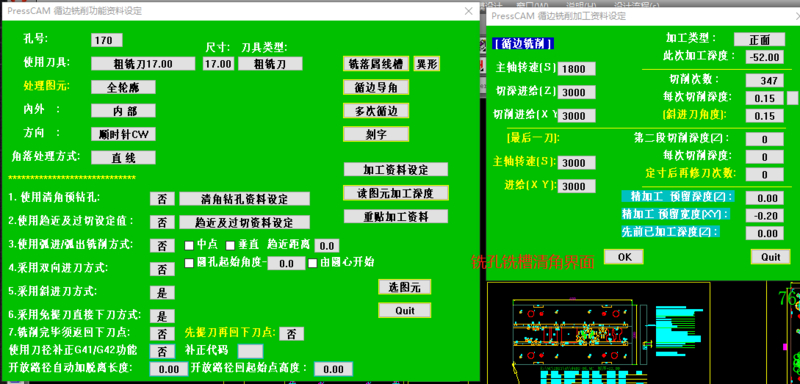
Task: Click the 多次循边 button
Action: click(x=376, y=111)
